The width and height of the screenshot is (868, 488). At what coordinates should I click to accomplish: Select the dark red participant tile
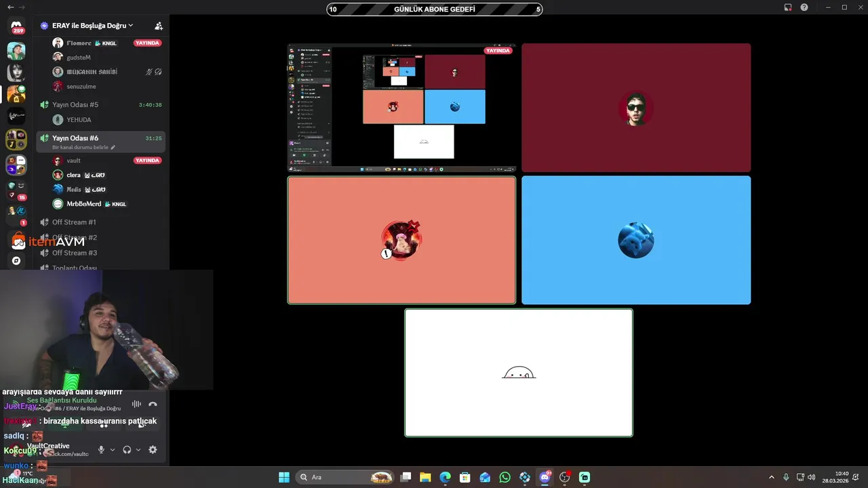pyautogui.click(x=636, y=108)
